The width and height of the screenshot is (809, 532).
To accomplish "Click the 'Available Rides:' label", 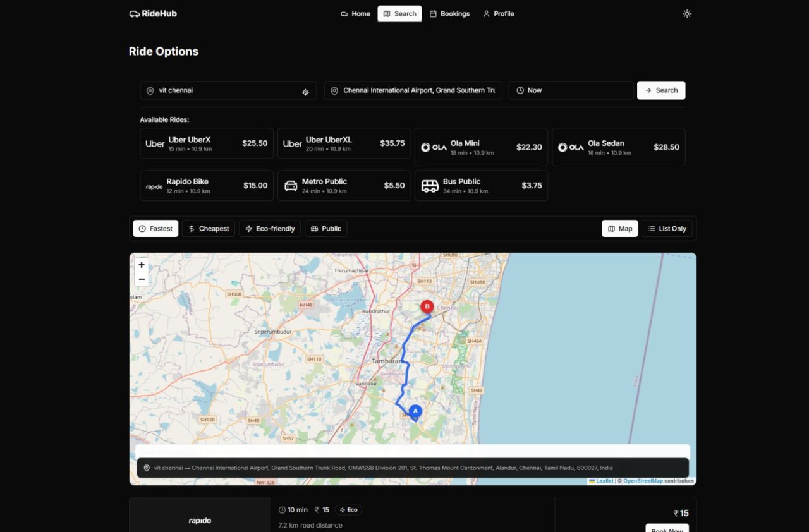I will tap(164, 119).
